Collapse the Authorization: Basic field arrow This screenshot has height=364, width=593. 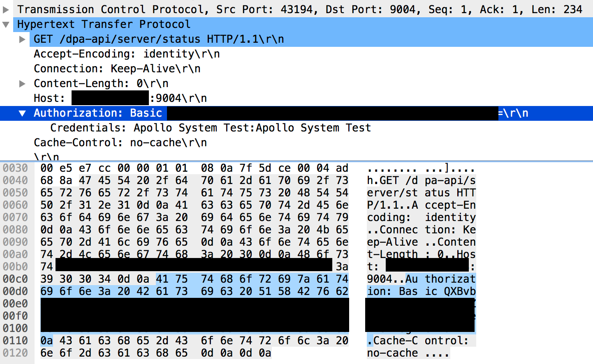tap(23, 113)
